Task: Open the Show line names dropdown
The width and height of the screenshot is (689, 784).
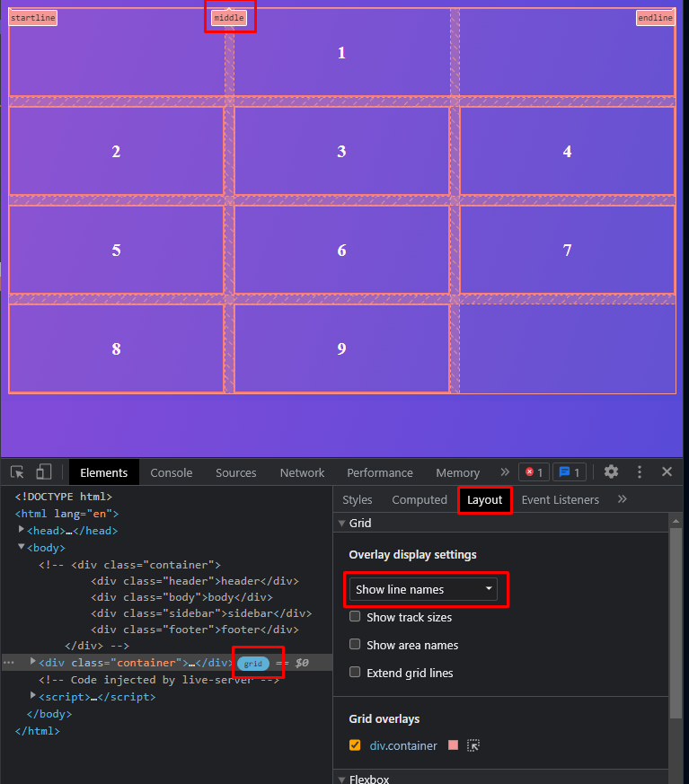Action: coord(423,589)
